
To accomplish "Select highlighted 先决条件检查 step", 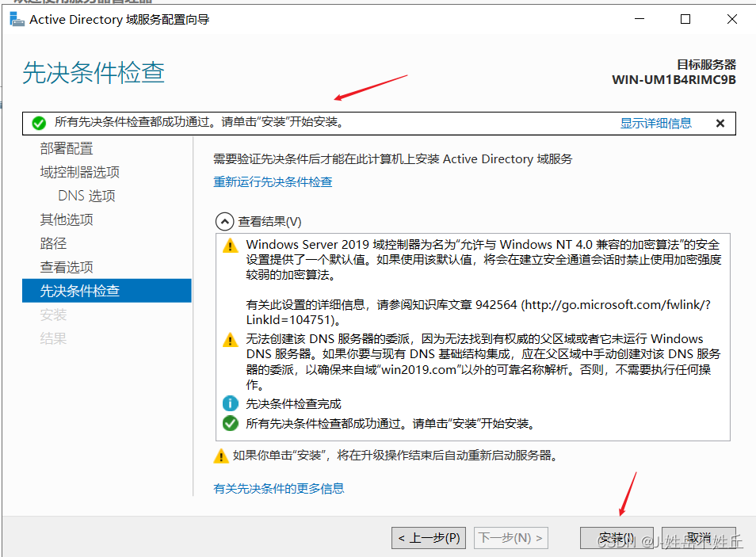I will [x=106, y=291].
